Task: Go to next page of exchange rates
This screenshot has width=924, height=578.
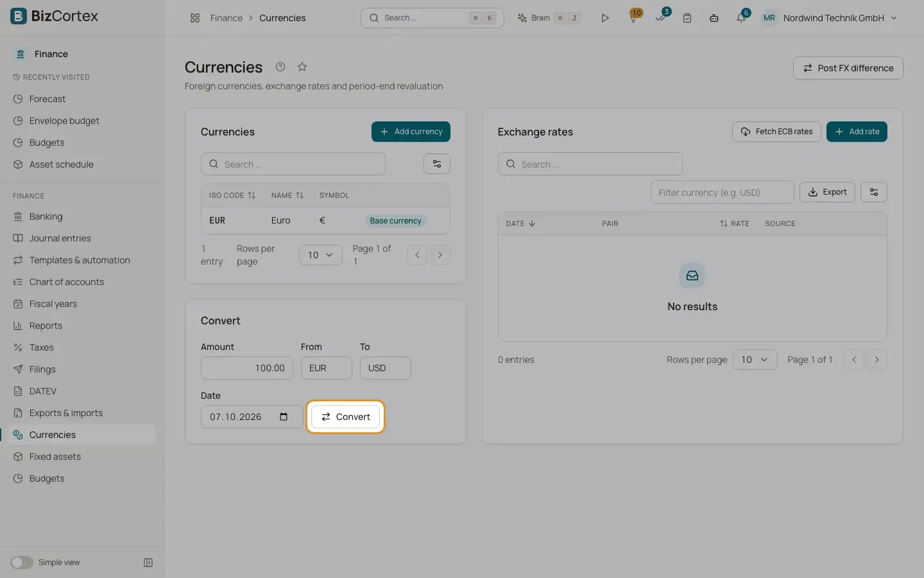Action: (877, 360)
